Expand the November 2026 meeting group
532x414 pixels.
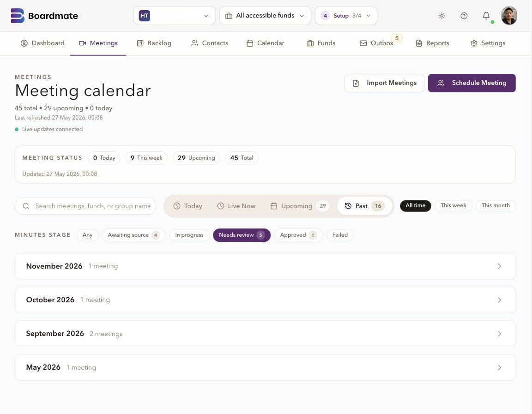point(265,266)
